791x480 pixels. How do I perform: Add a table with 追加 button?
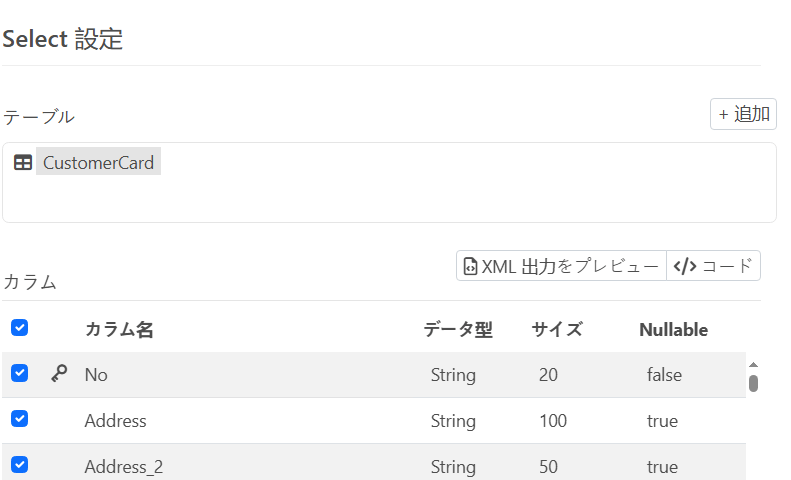click(x=743, y=114)
